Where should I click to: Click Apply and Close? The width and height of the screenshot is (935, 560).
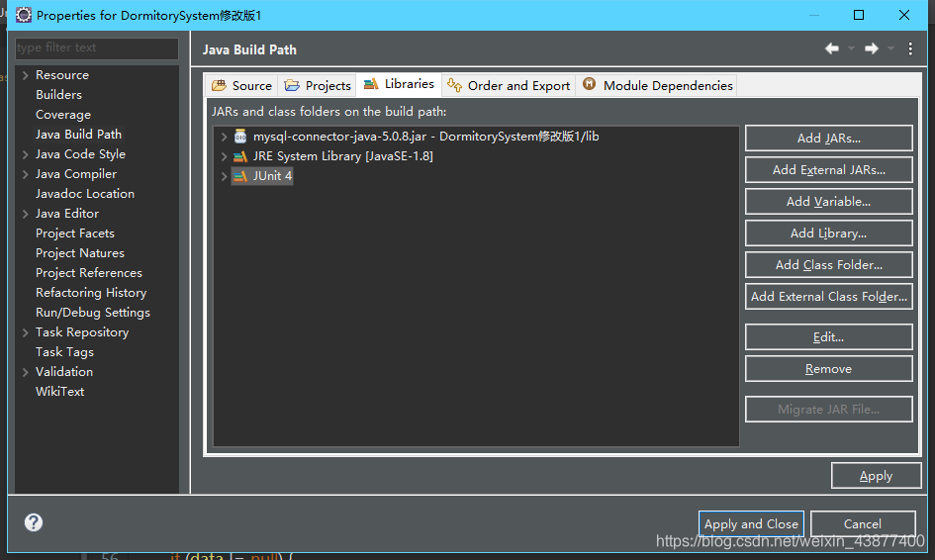click(x=751, y=523)
